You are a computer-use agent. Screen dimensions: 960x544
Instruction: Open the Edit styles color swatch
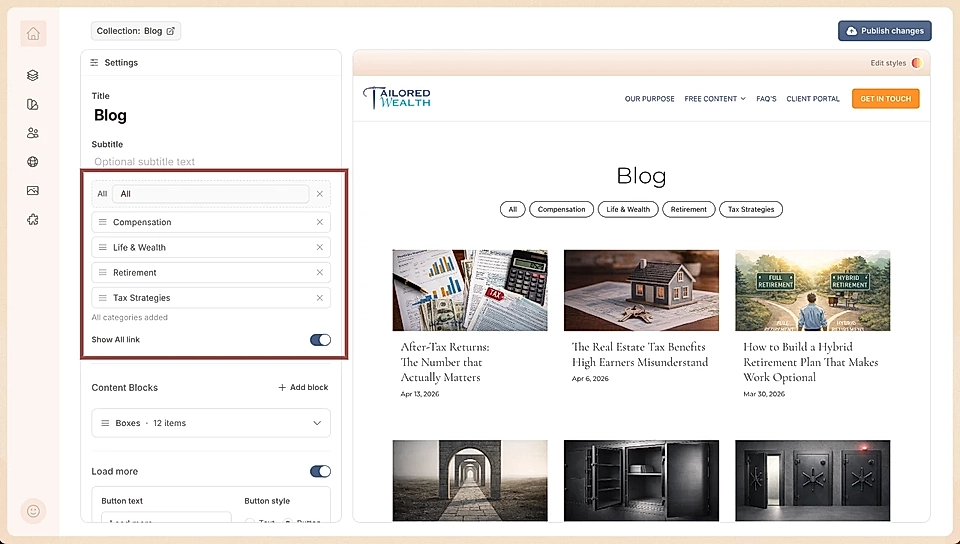click(917, 63)
